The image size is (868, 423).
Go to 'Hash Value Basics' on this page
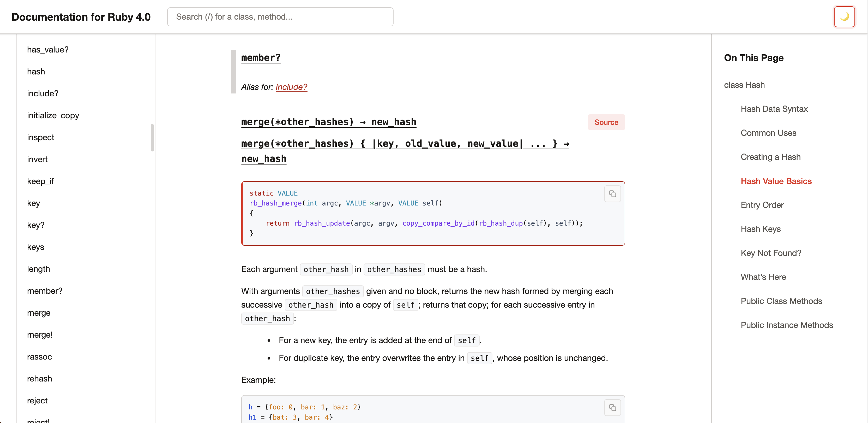[x=776, y=181]
